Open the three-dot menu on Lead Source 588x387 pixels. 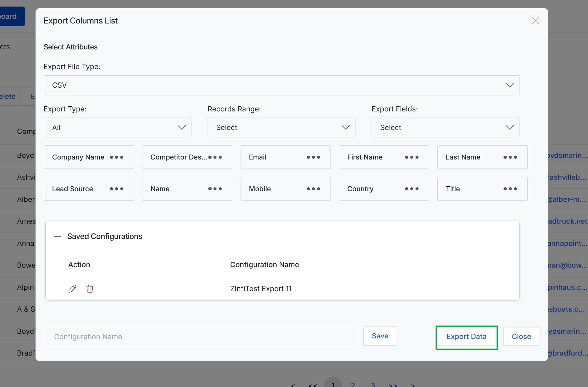tap(117, 189)
